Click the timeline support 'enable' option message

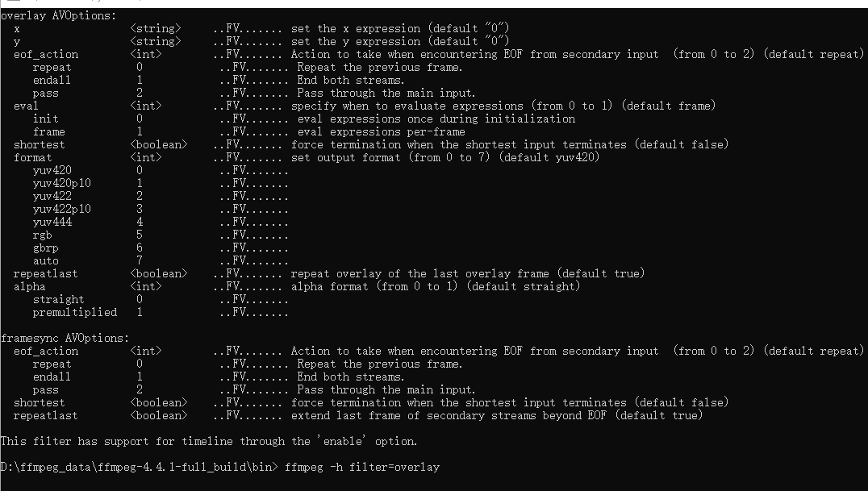coord(209,441)
